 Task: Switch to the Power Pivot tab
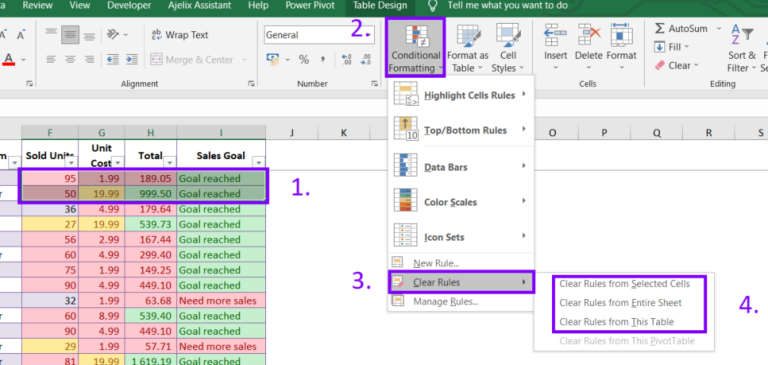point(310,6)
